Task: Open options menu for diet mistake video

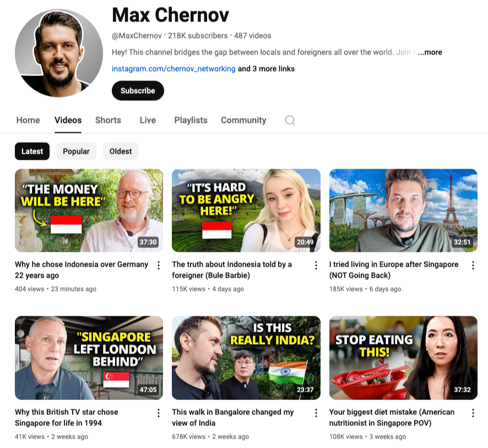Action: [x=473, y=413]
